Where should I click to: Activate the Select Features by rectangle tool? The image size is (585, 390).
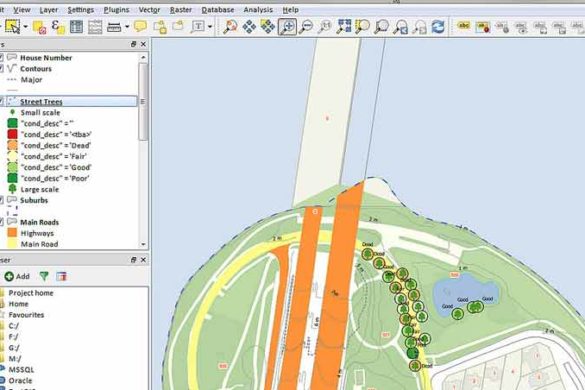pyautogui.click(x=13, y=26)
